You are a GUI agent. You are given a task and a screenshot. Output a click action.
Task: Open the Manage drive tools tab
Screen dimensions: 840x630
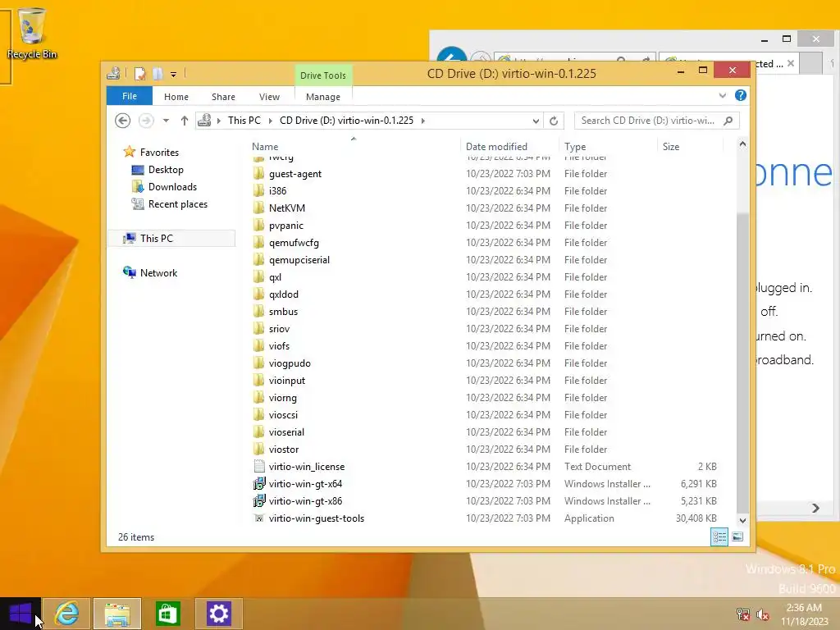[323, 97]
